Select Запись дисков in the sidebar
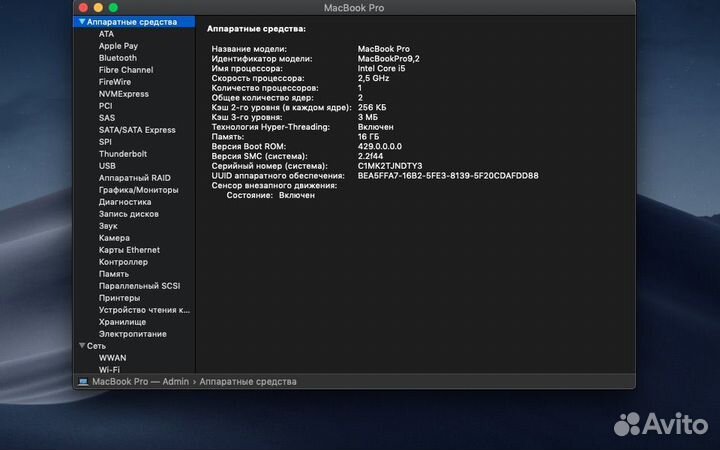This screenshot has width=720, height=450. click(x=129, y=214)
